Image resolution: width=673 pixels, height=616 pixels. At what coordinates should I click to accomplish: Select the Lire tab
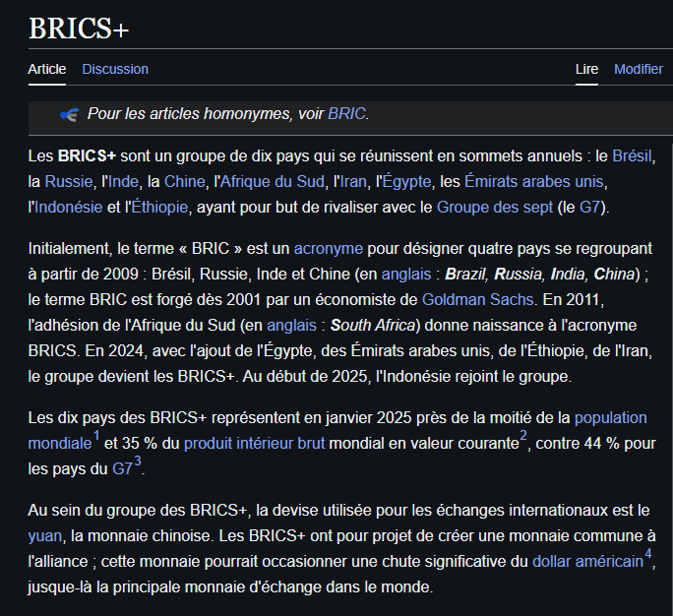586,69
